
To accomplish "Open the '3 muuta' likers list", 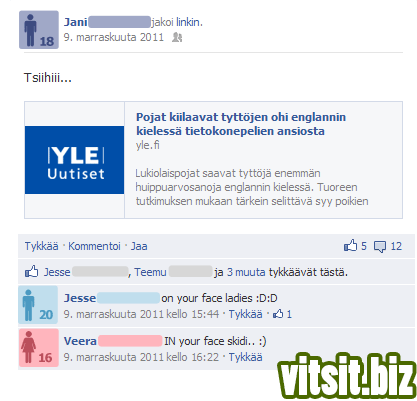I will (246, 272).
